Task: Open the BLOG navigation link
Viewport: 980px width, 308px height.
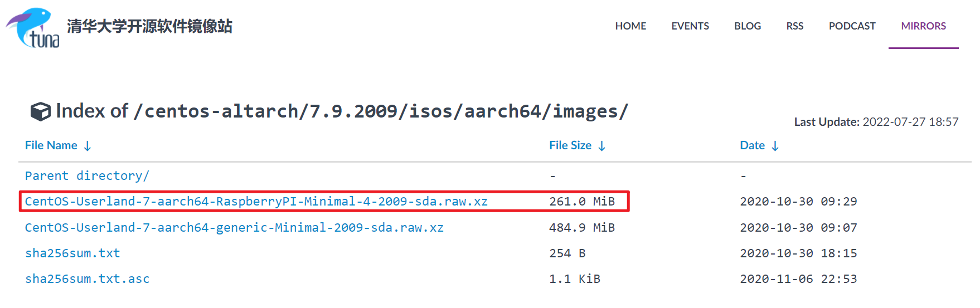Action: pos(747,26)
